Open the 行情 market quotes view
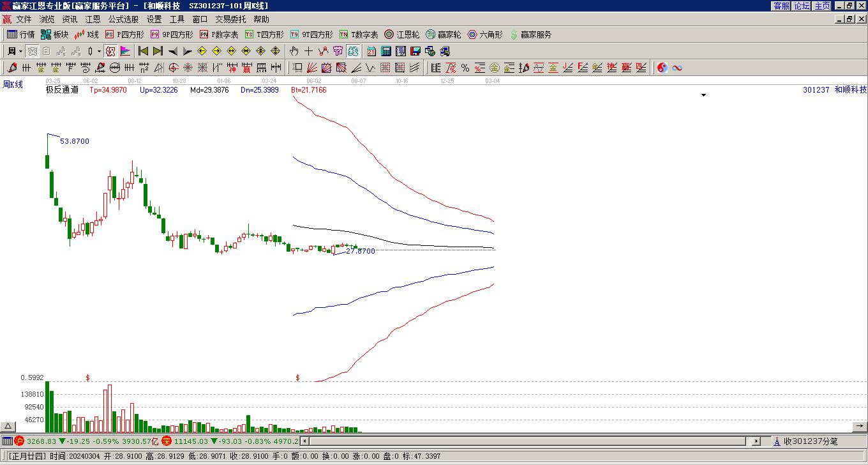Viewport: 868px width, 465px height. click(21, 34)
